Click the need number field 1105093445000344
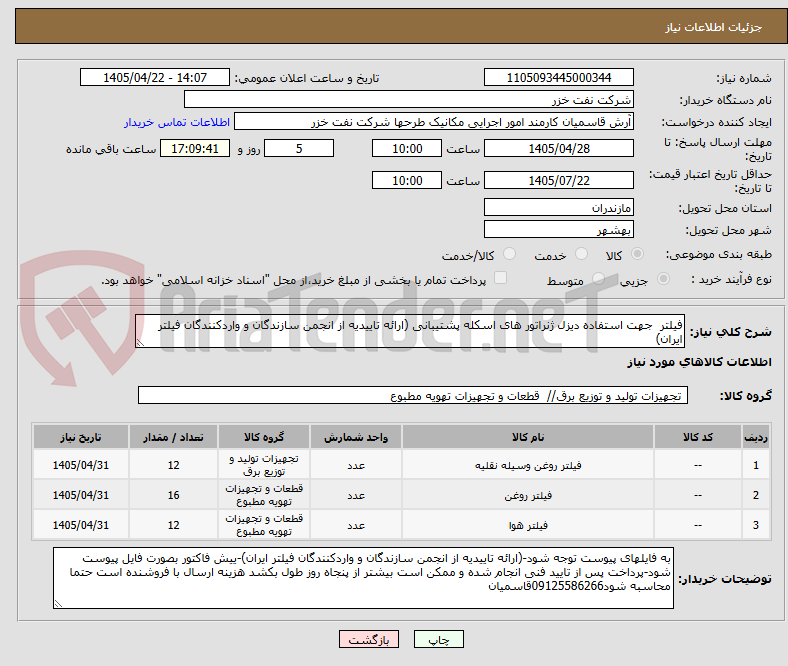This screenshot has height=666, width=788. [x=558, y=77]
